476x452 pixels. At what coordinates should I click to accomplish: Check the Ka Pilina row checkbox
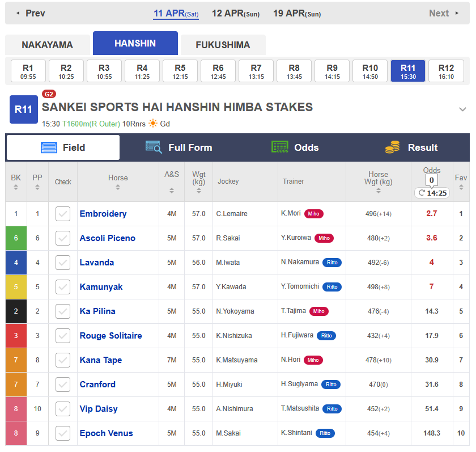tap(63, 311)
